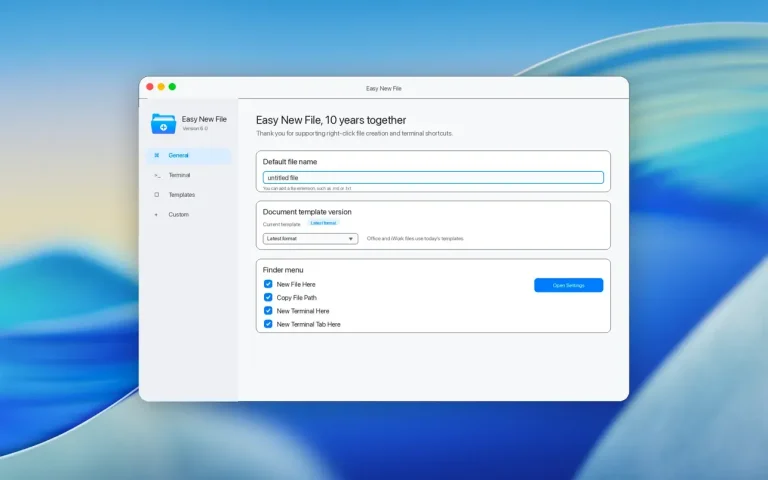
Task: Switch to the Terminal section
Action: point(189,175)
